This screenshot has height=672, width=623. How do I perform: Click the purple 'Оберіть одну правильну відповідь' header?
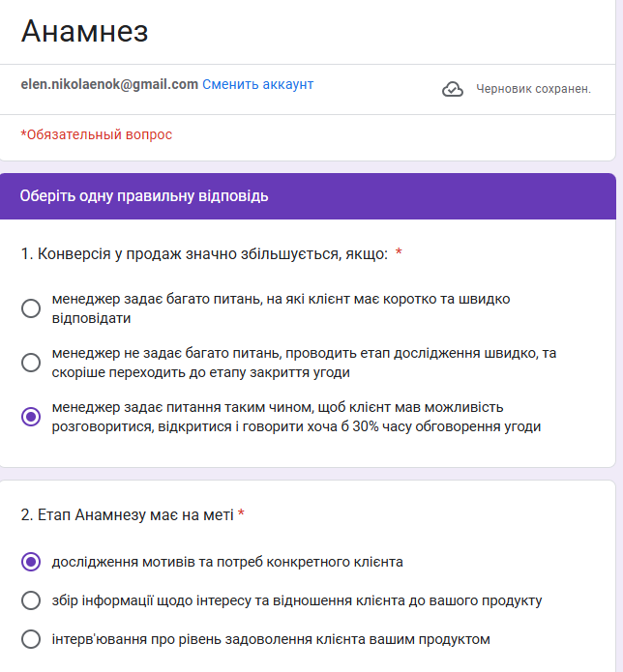(144, 196)
